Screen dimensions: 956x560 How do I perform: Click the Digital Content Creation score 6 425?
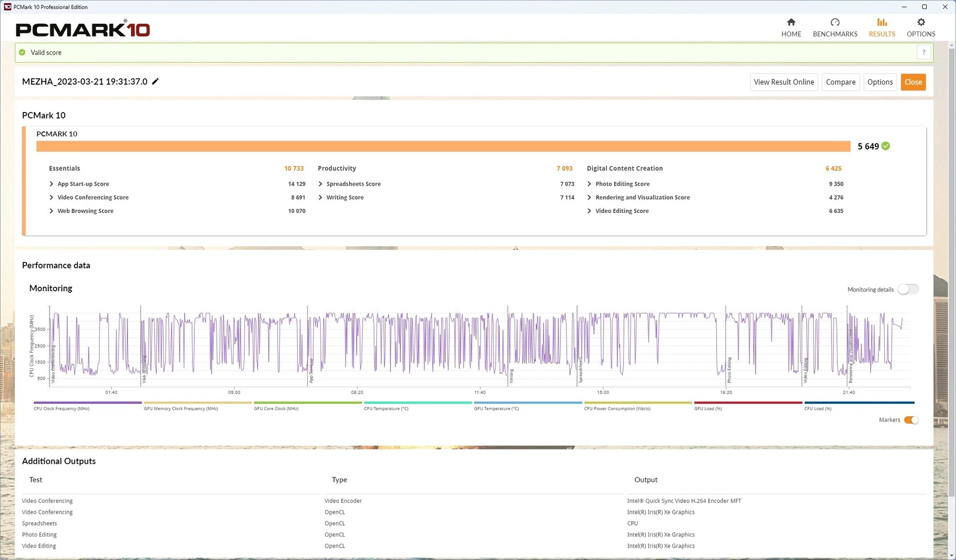[834, 168]
